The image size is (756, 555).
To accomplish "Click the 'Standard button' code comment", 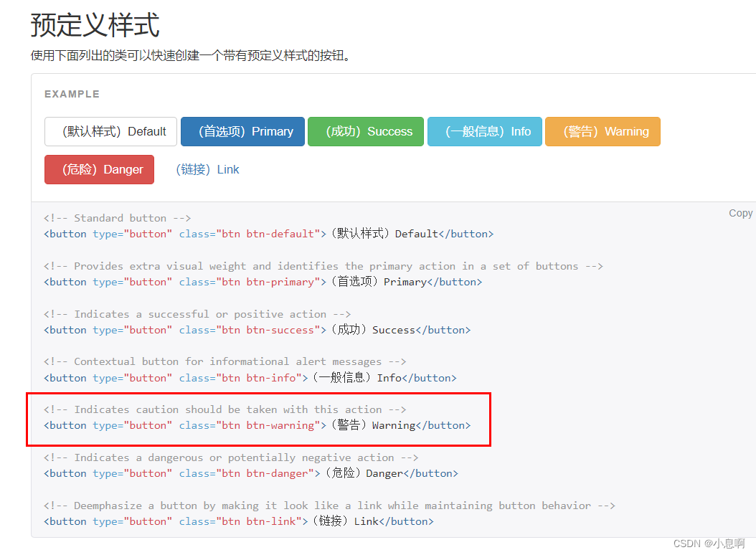I will coord(117,218).
